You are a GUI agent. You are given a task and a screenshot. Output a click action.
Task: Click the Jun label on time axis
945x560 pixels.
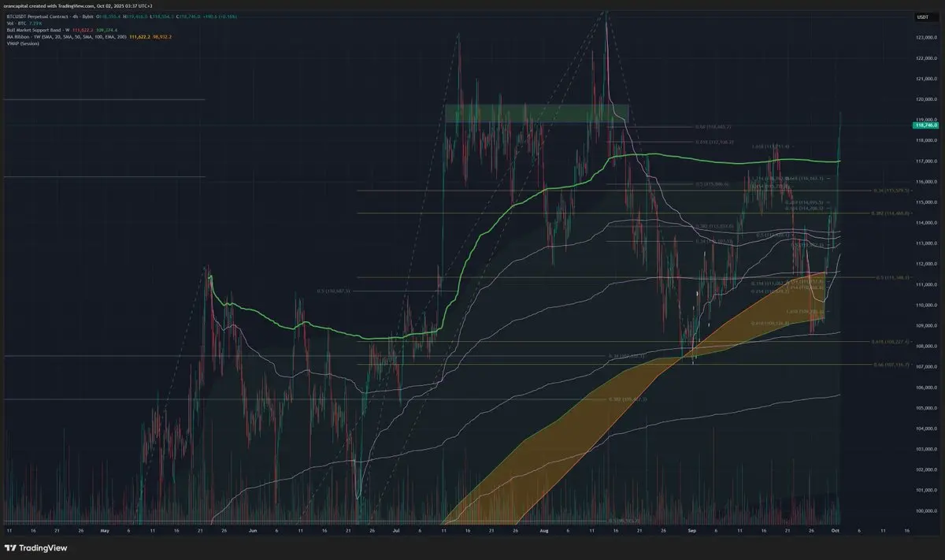click(x=252, y=531)
